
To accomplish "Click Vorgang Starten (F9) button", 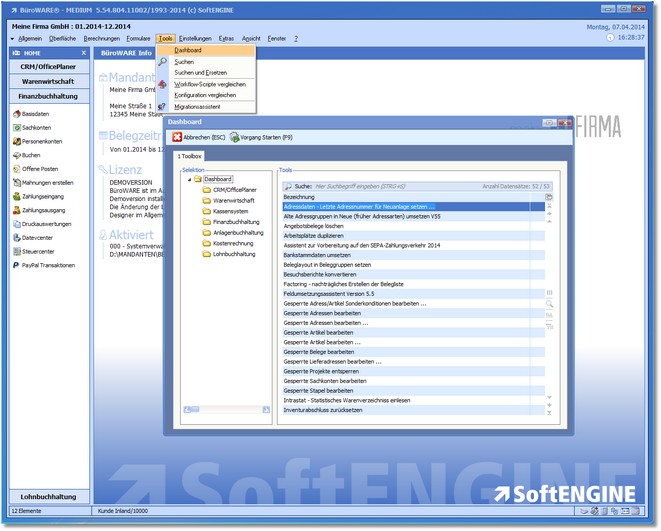I will 264,137.
